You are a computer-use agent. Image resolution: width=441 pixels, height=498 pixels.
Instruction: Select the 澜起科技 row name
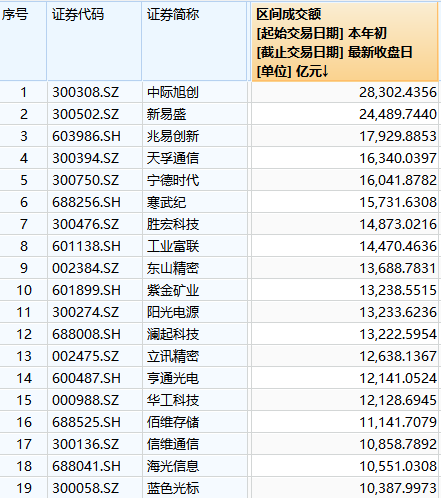173,334
